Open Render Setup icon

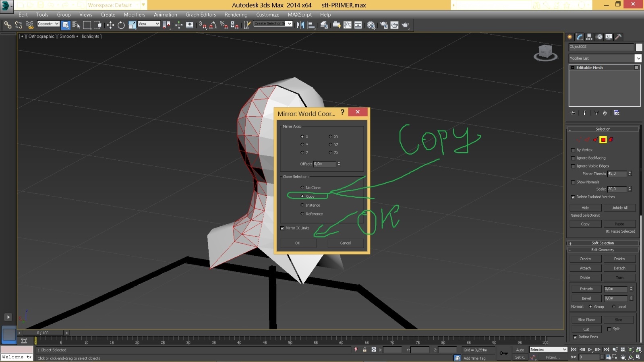pos(384,25)
